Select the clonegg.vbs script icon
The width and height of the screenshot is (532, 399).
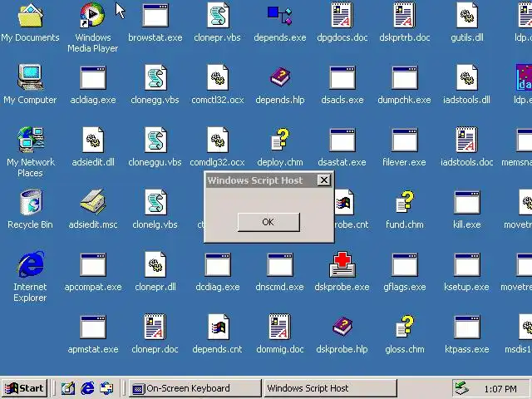click(x=155, y=78)
